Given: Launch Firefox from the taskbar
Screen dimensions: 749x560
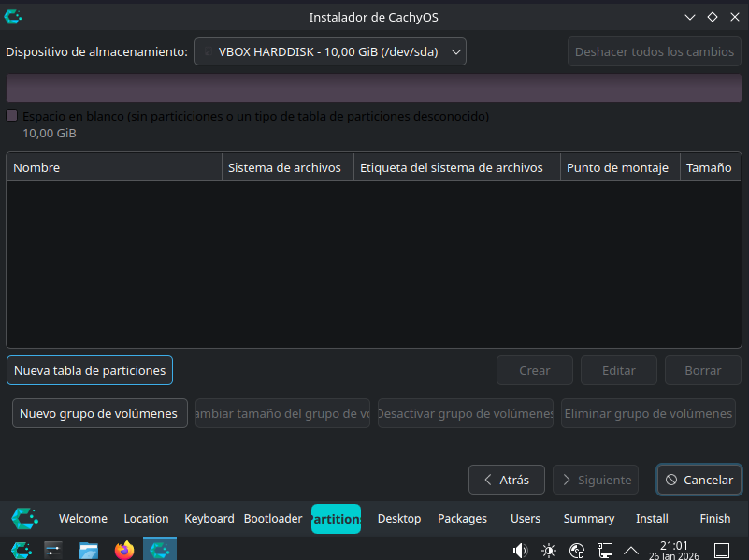Looking at the screenshot, I should [124, 550].
